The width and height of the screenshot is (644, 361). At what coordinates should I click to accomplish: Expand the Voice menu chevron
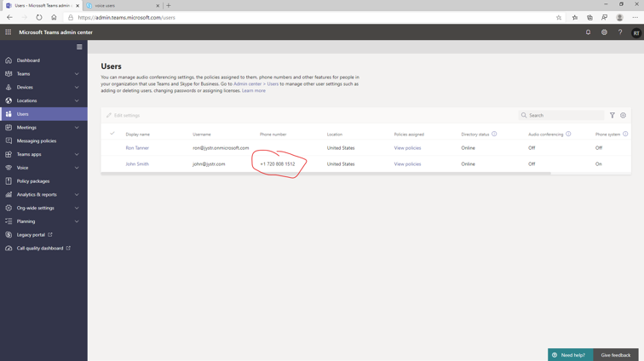click(77, 168)
